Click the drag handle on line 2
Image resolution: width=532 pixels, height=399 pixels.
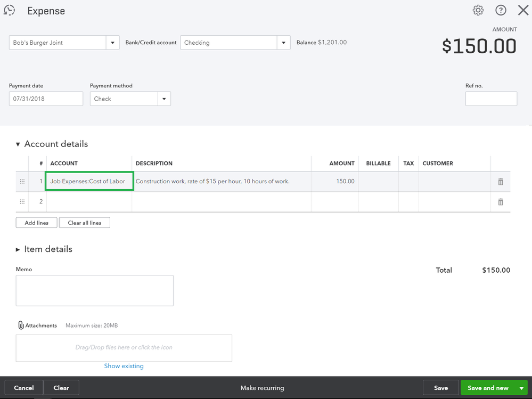point(22,202)
